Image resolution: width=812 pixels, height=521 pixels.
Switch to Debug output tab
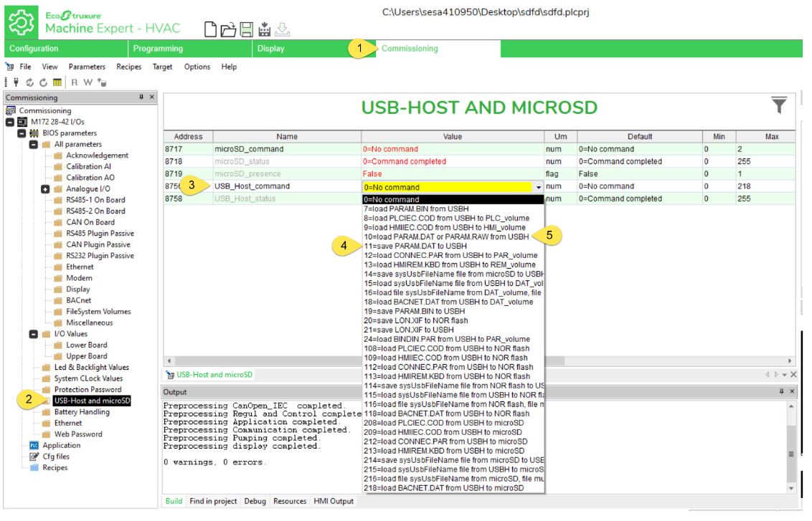(255, 501)
